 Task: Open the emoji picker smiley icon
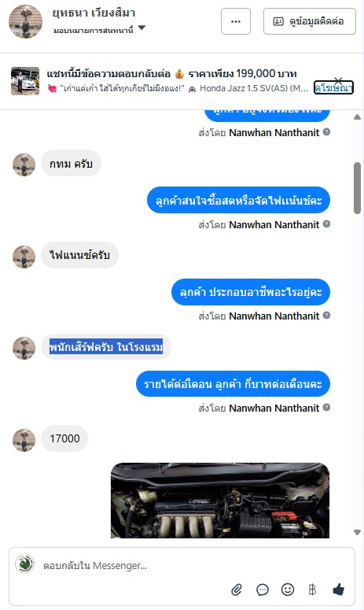288,590
